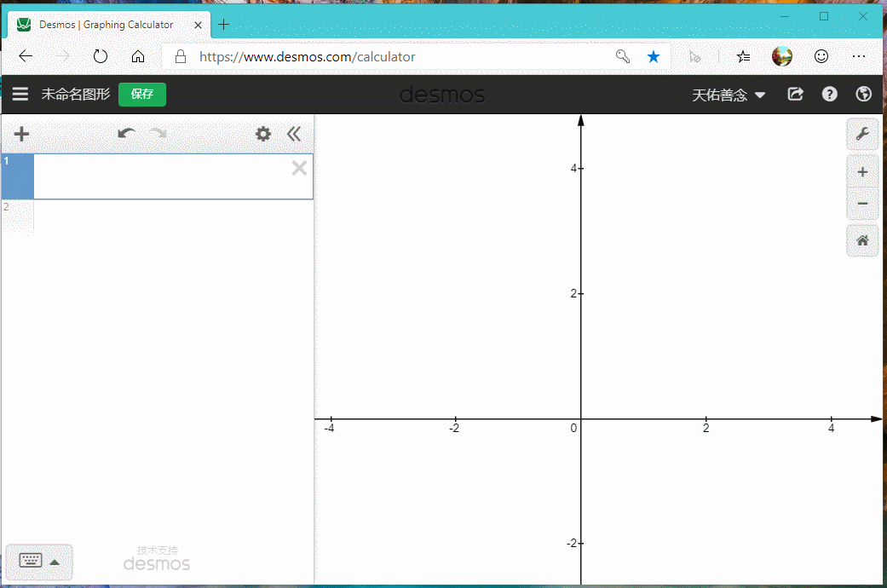This screenshot has width=887, height=588.
Task: Close the Desmos browser tab
Action: [198, 25]
